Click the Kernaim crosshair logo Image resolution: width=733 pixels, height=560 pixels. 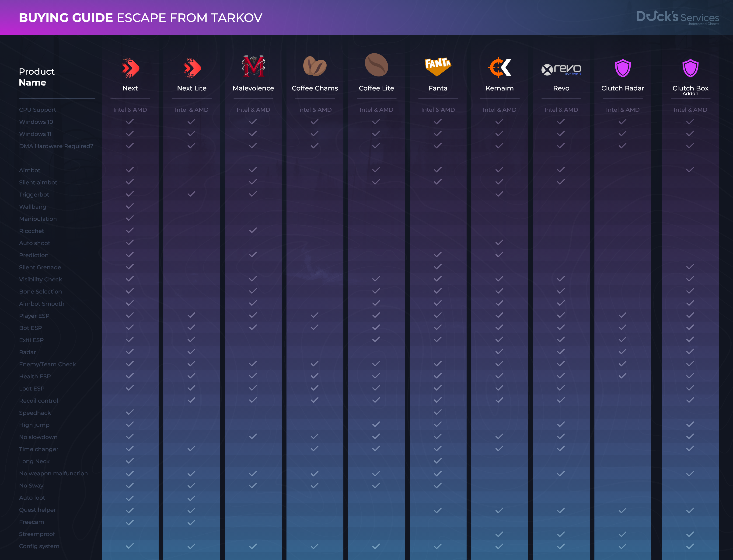(x=499, y=67)
